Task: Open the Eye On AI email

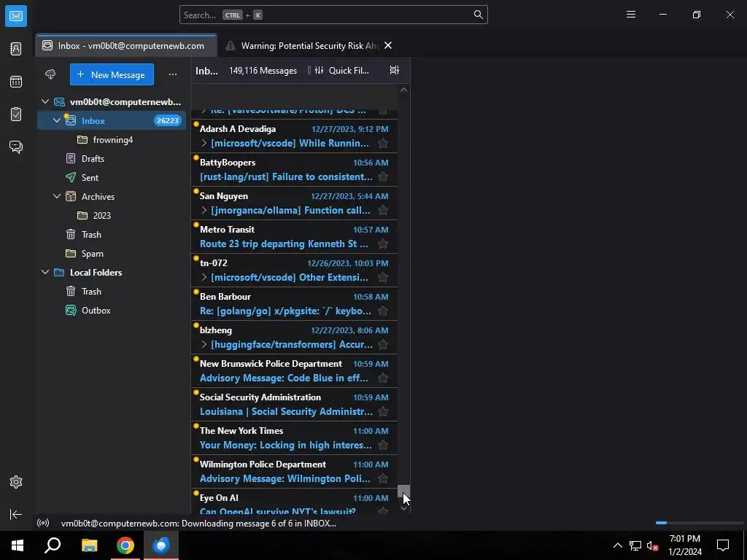Action: click(x=295, y=502)
